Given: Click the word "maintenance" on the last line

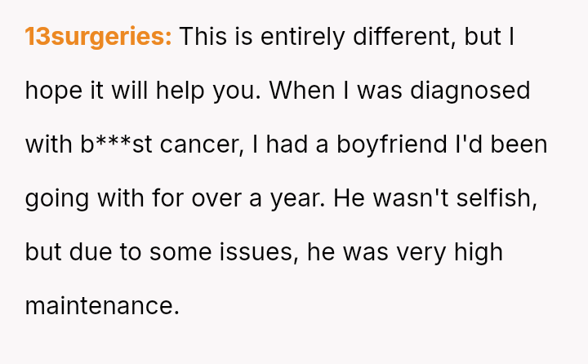Looking at the screenshot, I should point(101,306).
